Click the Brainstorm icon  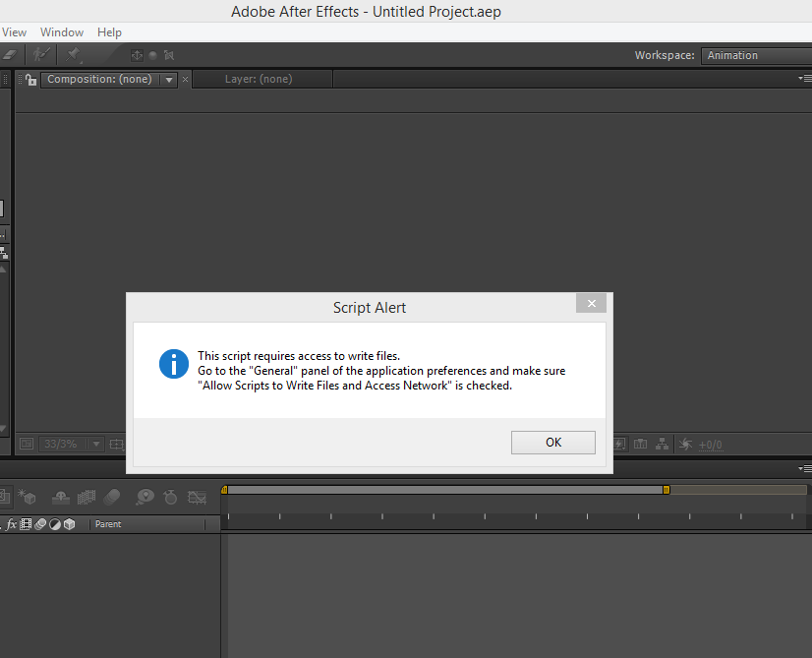click(x=145, y=498)
